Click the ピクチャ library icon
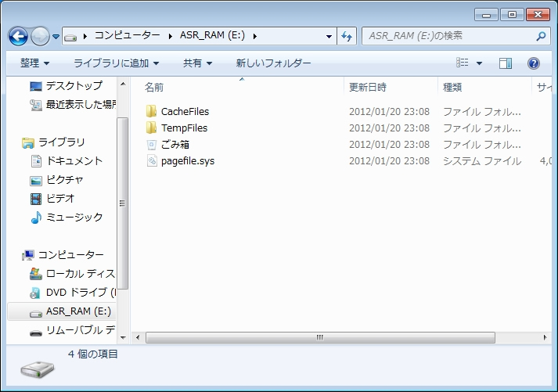This screenshot has height=392, width=558. click(x=36, y=181)
